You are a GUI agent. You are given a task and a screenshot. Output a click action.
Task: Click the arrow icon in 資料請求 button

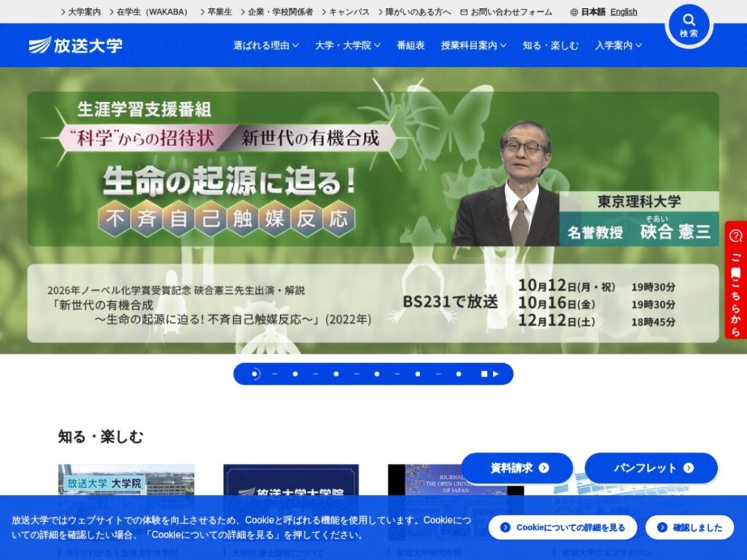(x=543, y=468)
